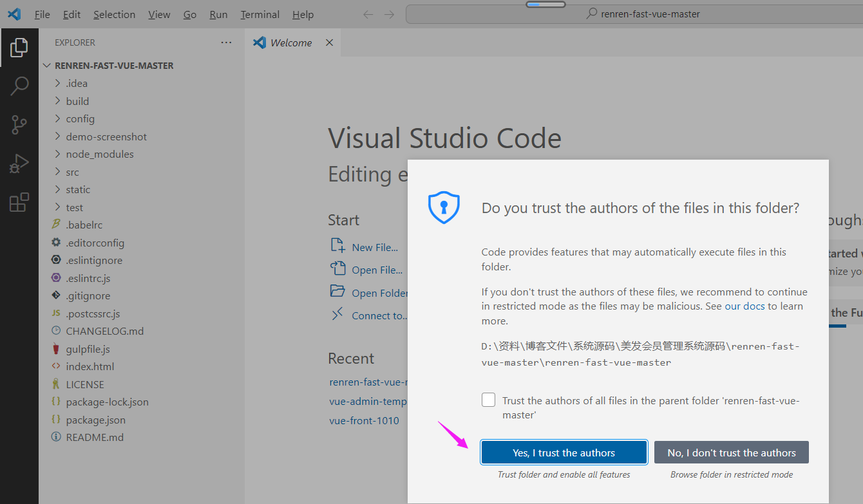Go forward with the right arrow

click(x=389, y=14)
